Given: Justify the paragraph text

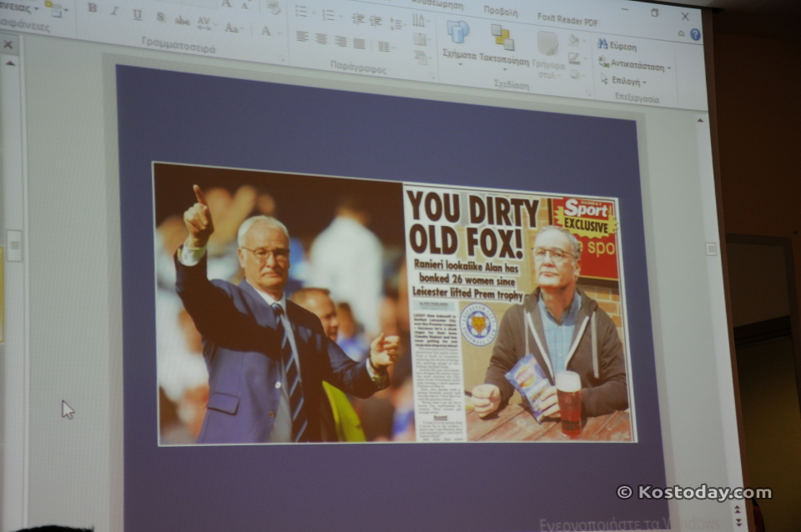Looking at the screenshot, I should click(360, 44).
